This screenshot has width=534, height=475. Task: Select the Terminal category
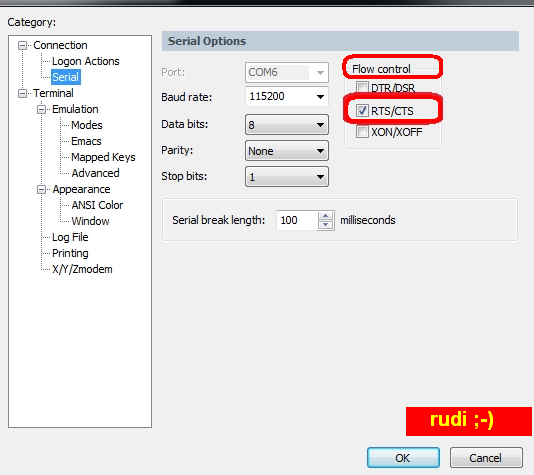[53, 93]
